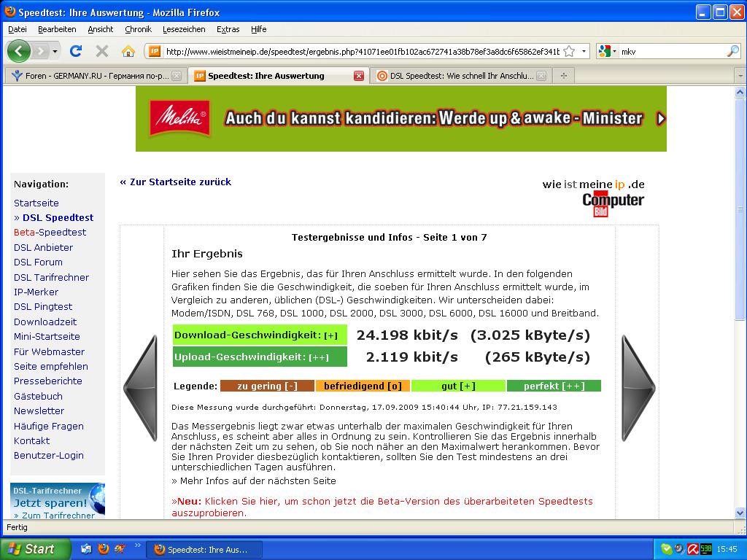Open the URL history dropdown arrow

pos(584,51)
